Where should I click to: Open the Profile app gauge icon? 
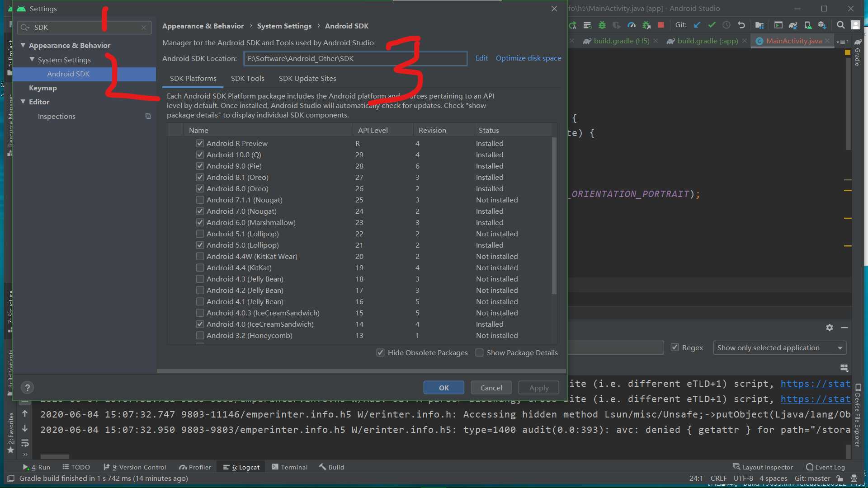click(632, 25)
